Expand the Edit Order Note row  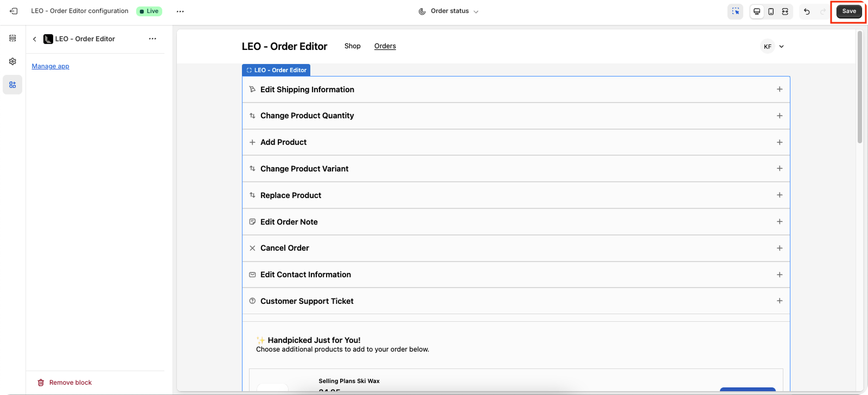516,222
